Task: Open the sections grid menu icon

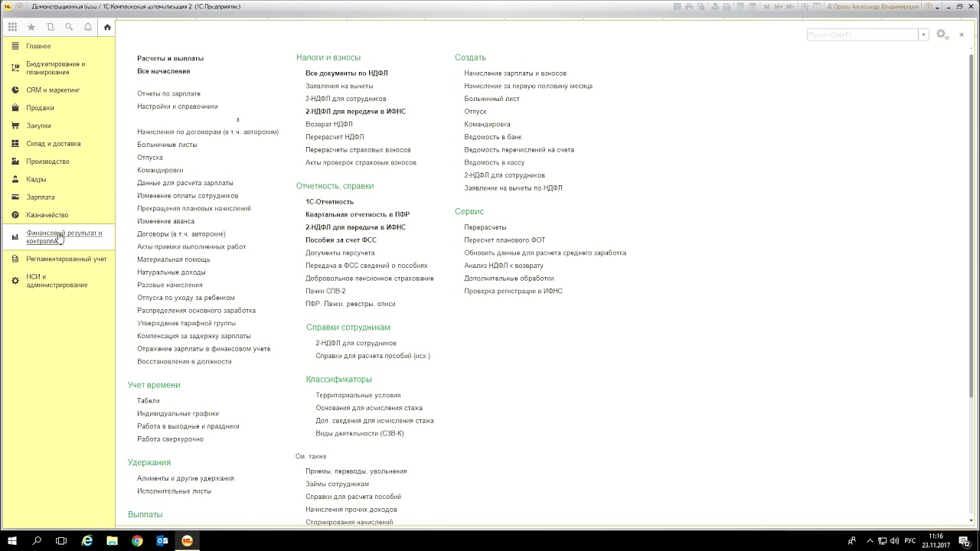Action: coord(12,27)
